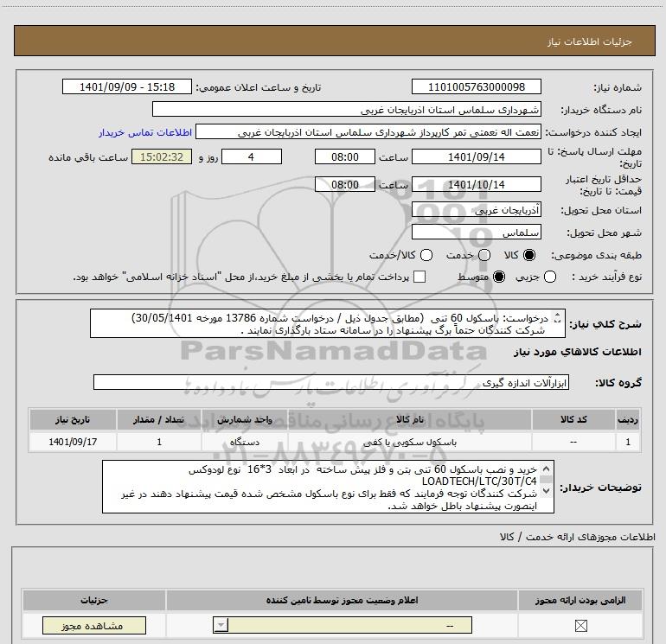Click the جزئیات اطلاعات نیاز page title

[x=590, y=41]
